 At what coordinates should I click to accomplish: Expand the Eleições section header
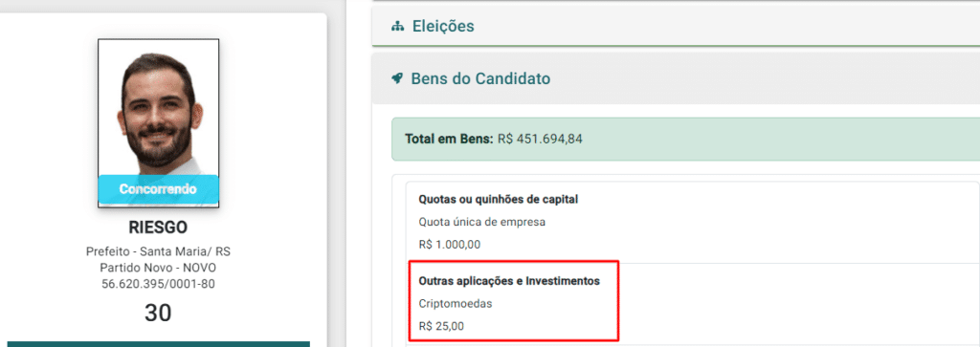coord(676,26)
